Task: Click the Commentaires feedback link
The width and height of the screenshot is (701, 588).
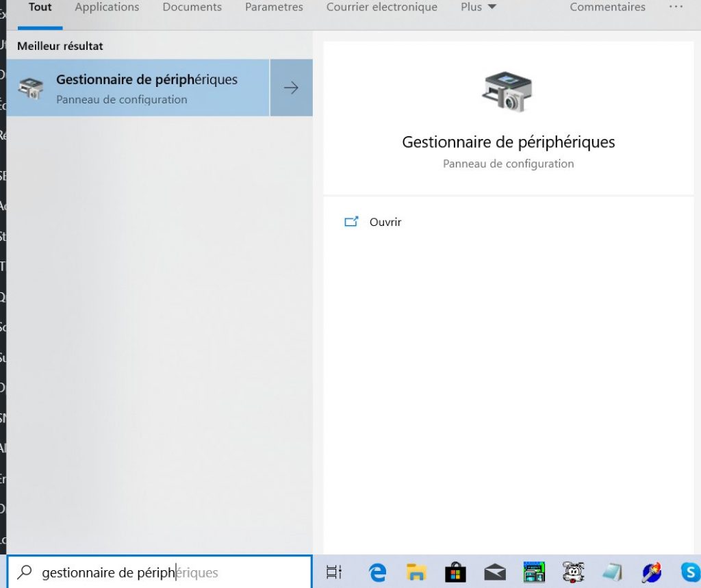Action: [x=607, y=8]
